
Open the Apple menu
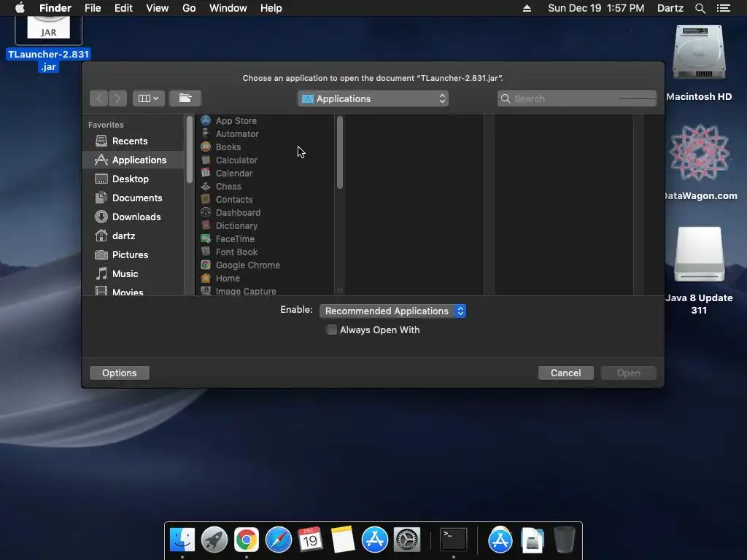20,8
